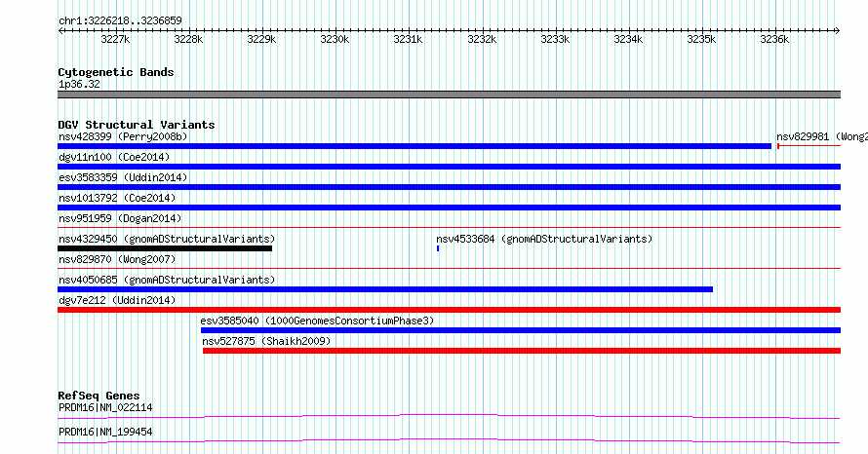Click the ruler's right arrow end
868x454 pixels.
[x=838, y=31]
